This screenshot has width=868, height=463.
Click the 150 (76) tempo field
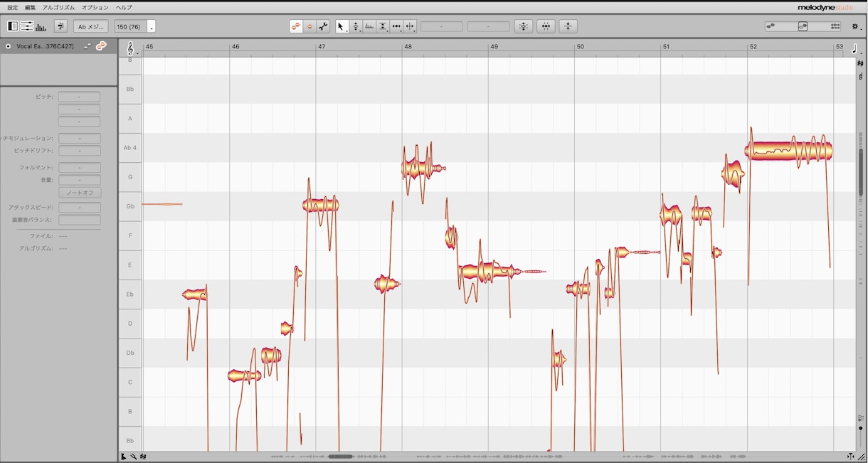click(x=131, y=26)
